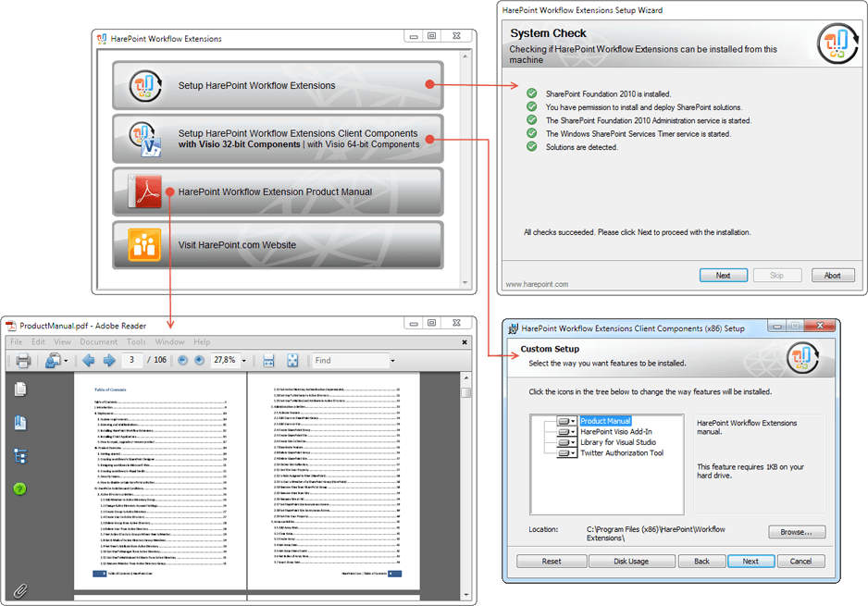Click Reset in Custom Setup

[x=552, y=562]
